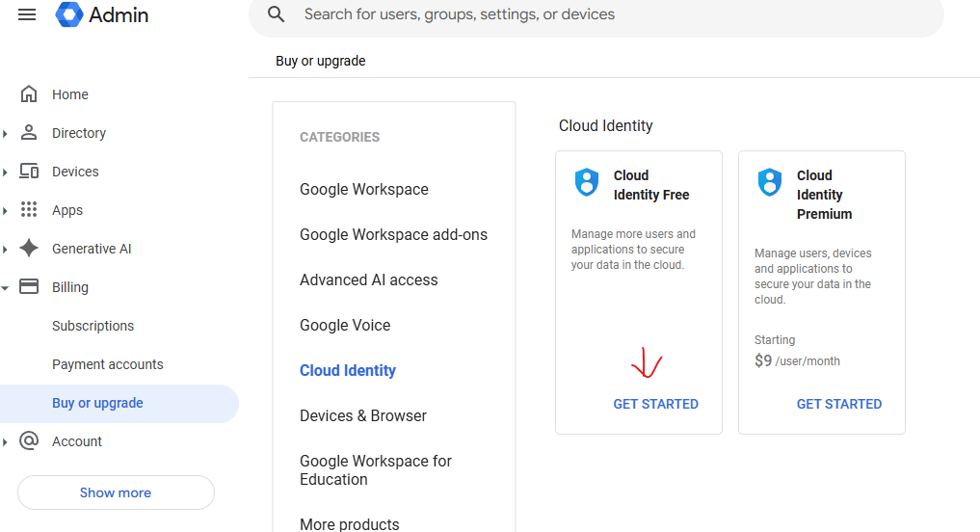Expand the Account section arrow
The height and width of the screenshot is (532, 980).
[6, 441]
